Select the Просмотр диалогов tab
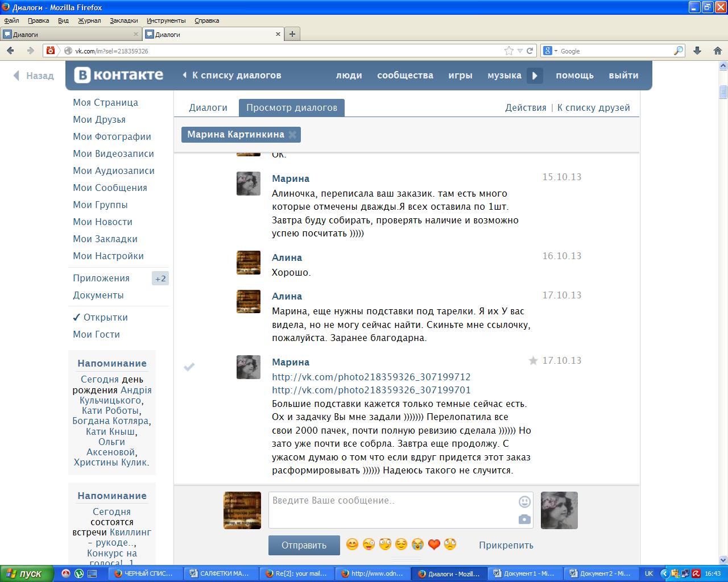Image resolution: width=728 pixels, height=582 pixels. pos(292,107)
